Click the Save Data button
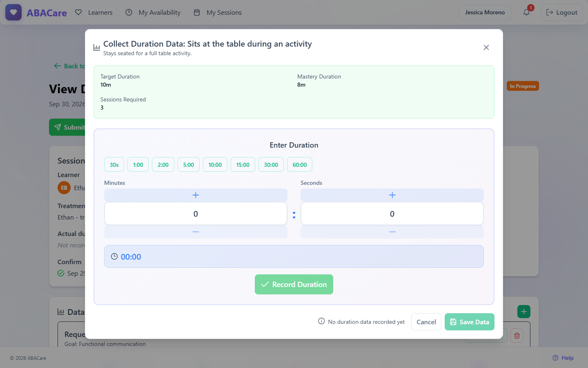The width and height of the screenshot is (588, 368). [470, 322]
